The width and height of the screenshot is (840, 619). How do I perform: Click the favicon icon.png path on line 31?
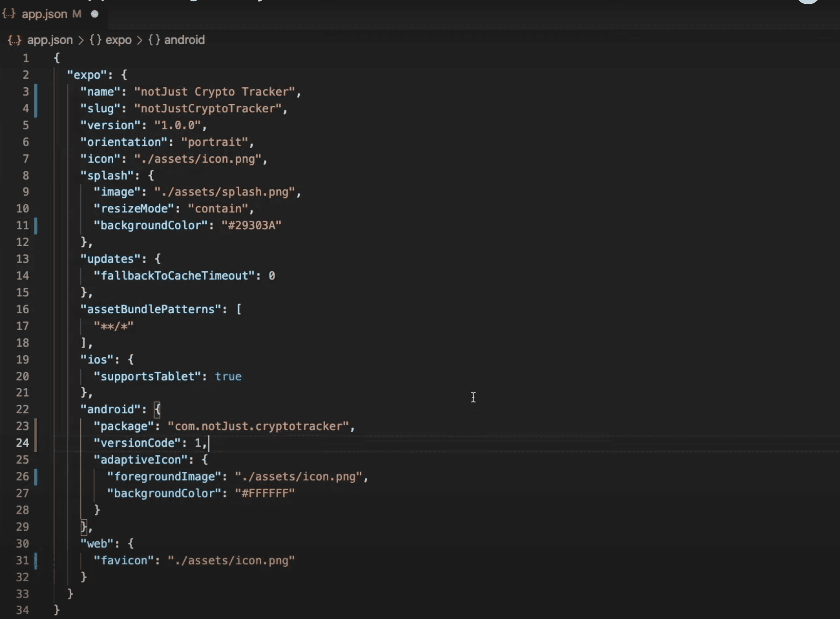[230, 560]
